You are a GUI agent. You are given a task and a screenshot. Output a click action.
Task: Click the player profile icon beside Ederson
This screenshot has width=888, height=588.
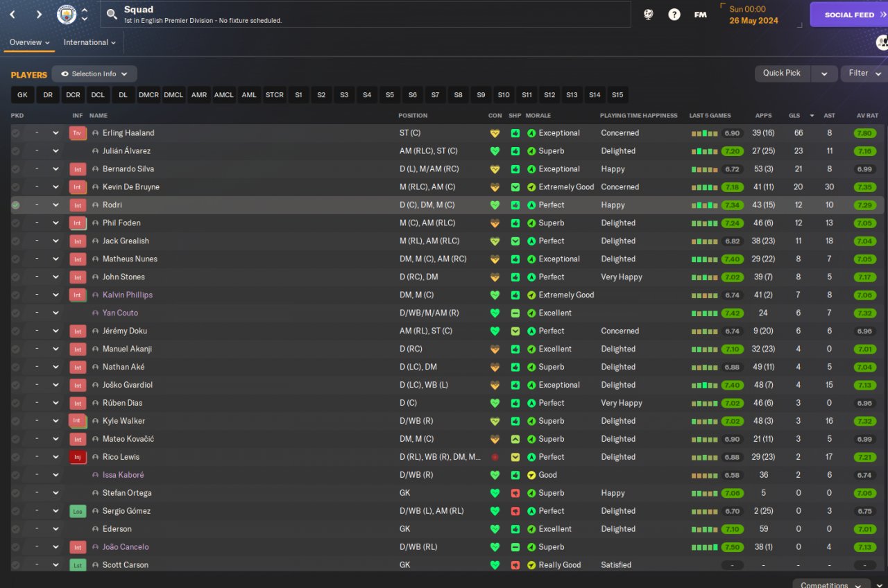(x=96, y=530)
